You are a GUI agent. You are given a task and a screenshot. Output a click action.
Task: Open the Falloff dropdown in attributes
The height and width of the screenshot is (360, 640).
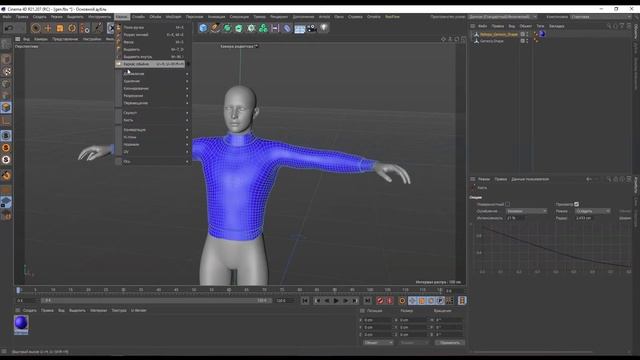[x=527, y=211]
